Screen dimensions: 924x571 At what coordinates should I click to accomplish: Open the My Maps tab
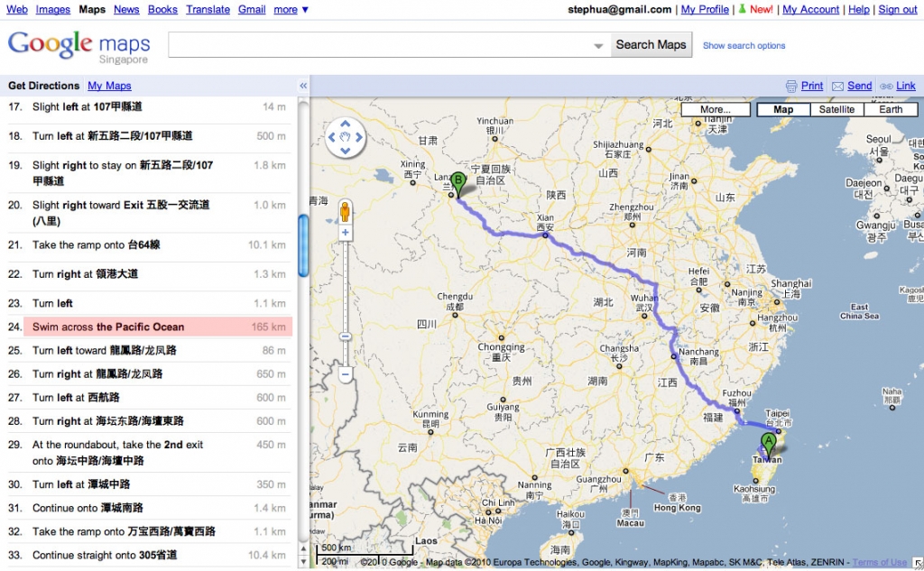coord(109,86)
